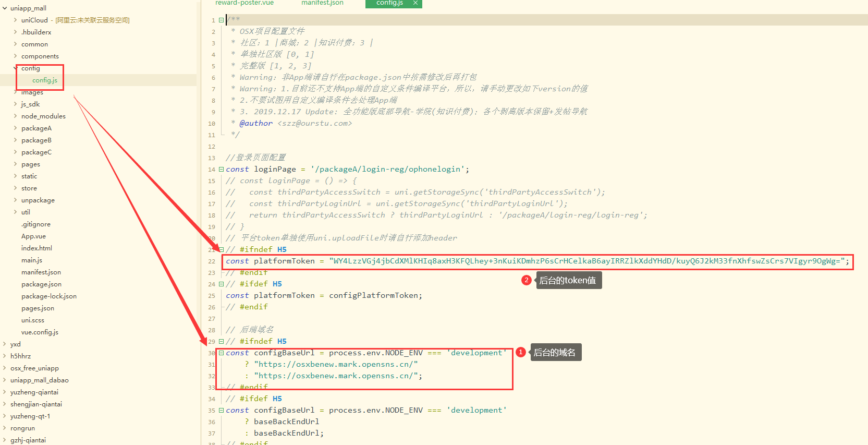Open package.json file
Screen dimensions: 868x445
[41, 284]
